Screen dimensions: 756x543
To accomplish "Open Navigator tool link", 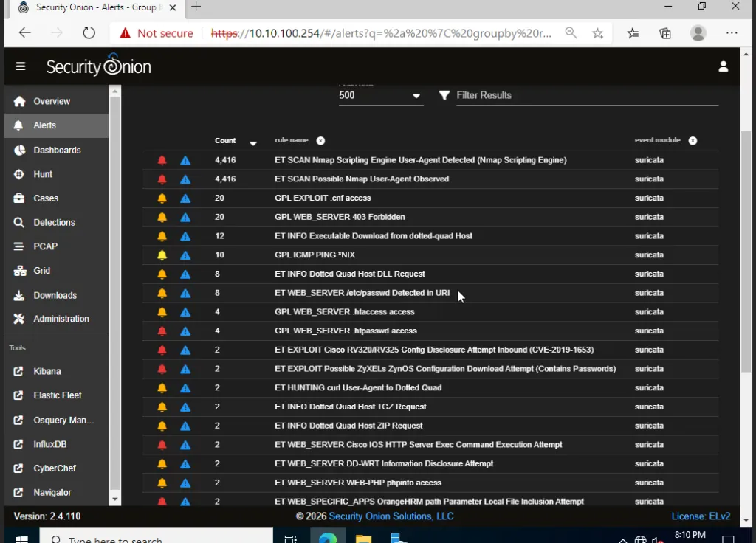I will tap(56, 492).
